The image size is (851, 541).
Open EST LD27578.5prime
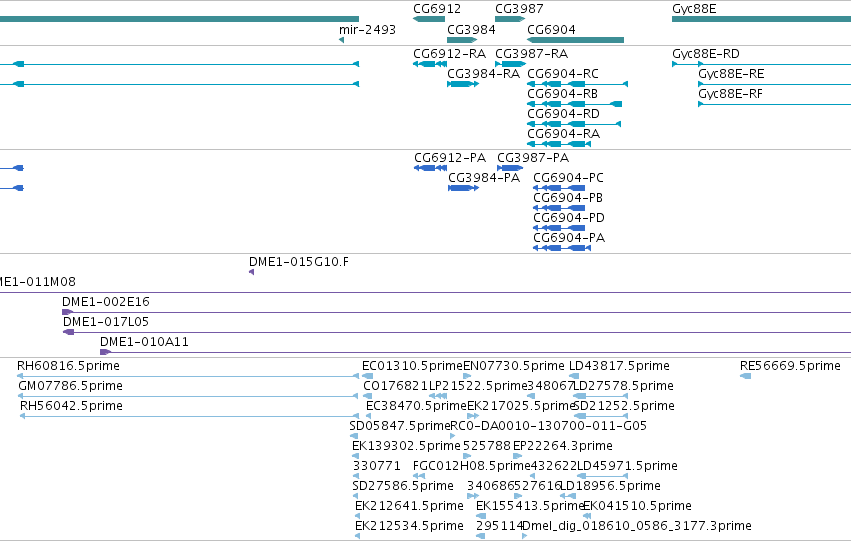tap(624, 386)
